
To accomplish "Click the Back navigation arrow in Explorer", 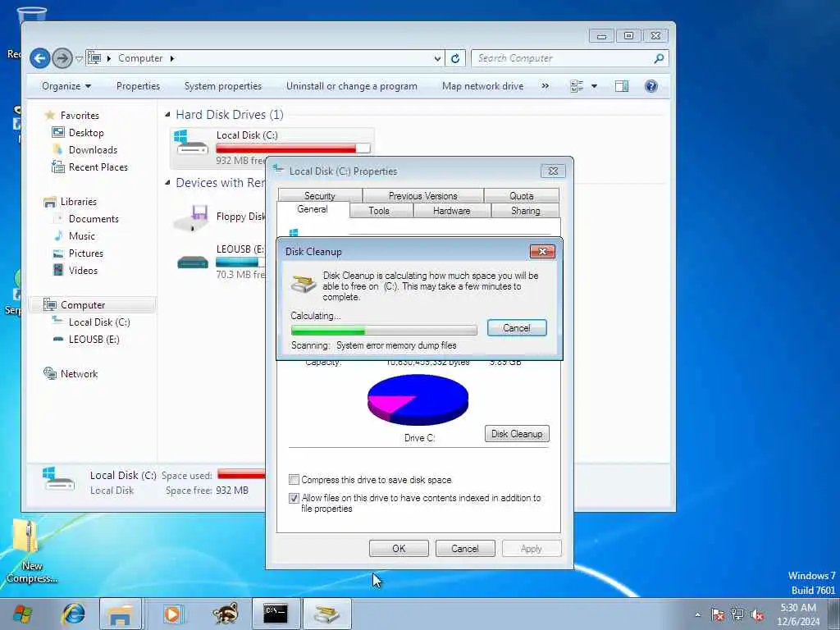I will [40, 58].
